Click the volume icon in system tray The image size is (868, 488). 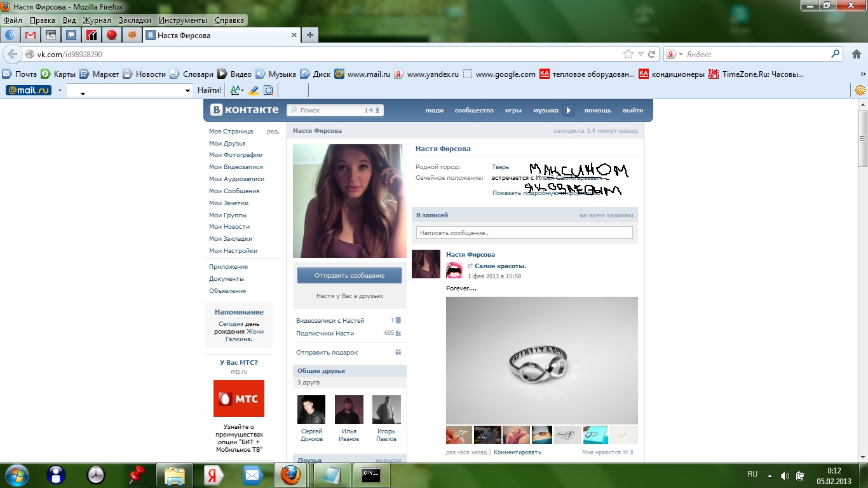click(785, 475)
